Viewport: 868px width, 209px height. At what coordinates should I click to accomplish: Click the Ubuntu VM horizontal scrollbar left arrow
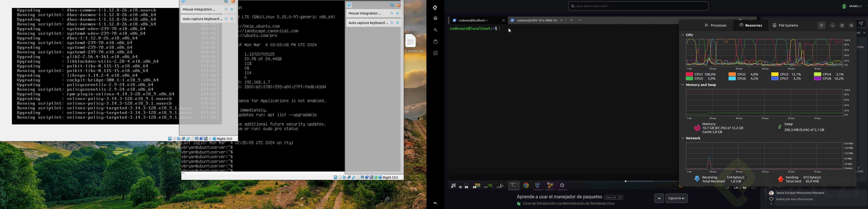pyautogui.click(x=183, y=174)
